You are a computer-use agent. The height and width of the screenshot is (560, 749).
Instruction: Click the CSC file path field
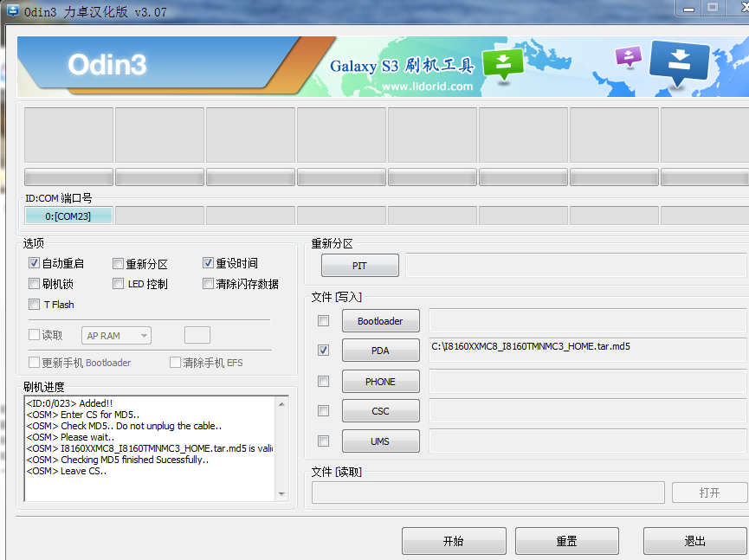(x=588, y=410)
